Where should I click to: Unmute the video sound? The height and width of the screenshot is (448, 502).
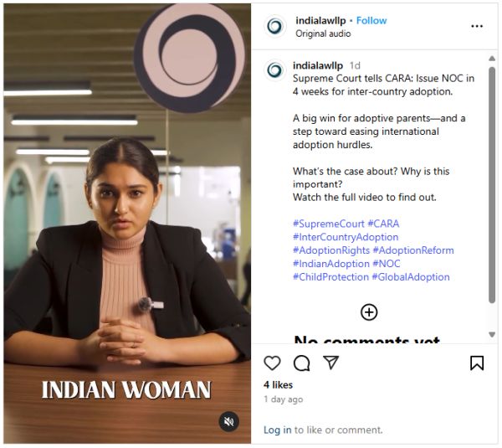click(229, 422)
